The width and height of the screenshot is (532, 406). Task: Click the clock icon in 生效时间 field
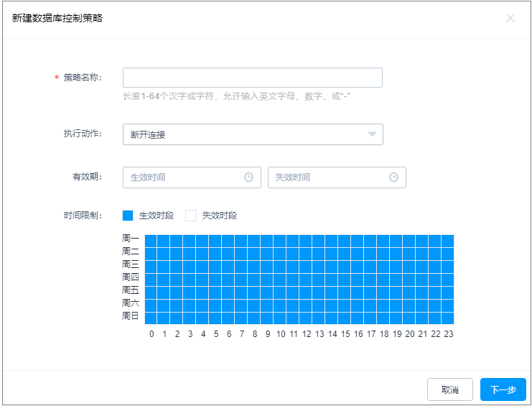pos(249,177)
